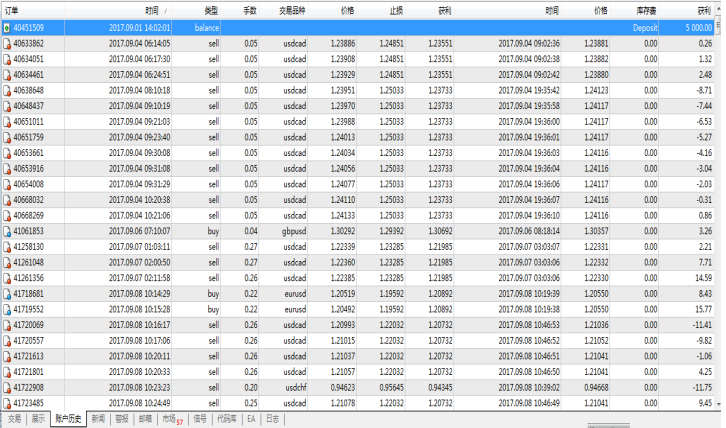Sort by the 订单 column header
The image size is (726, 428).
click(x=12, y=10)
